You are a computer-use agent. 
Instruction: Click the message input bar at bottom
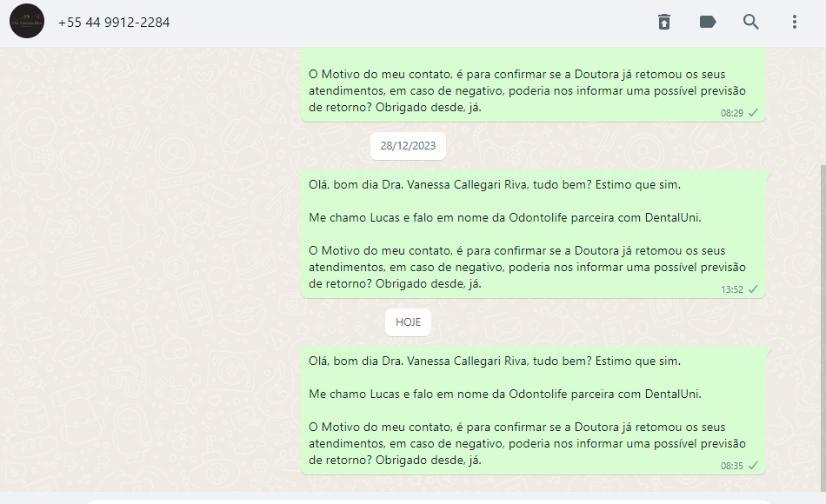pos(427,501)
